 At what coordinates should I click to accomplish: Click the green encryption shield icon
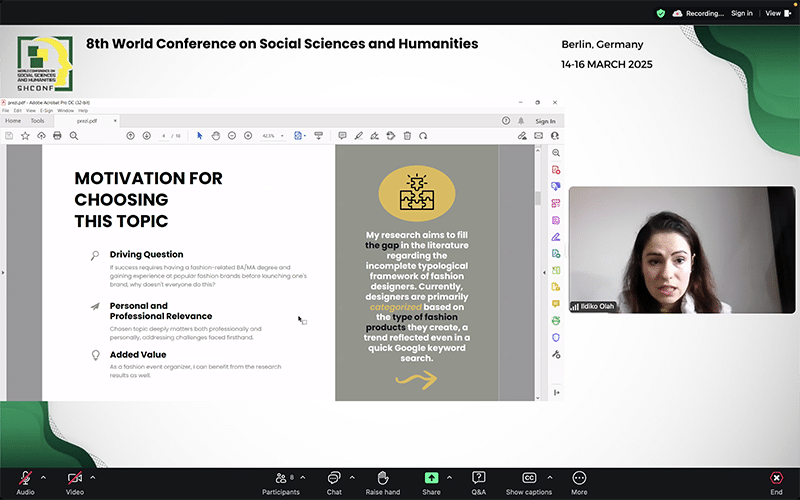point(660,13)
